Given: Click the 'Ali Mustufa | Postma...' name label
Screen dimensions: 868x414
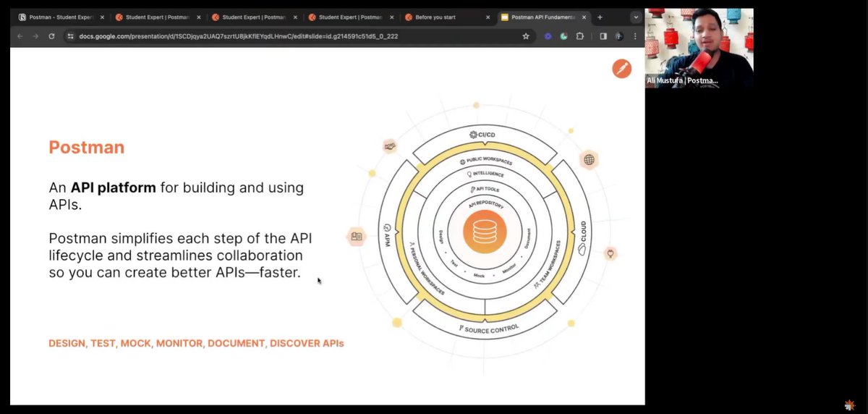Looking at the screenshot, I should 682,81.
